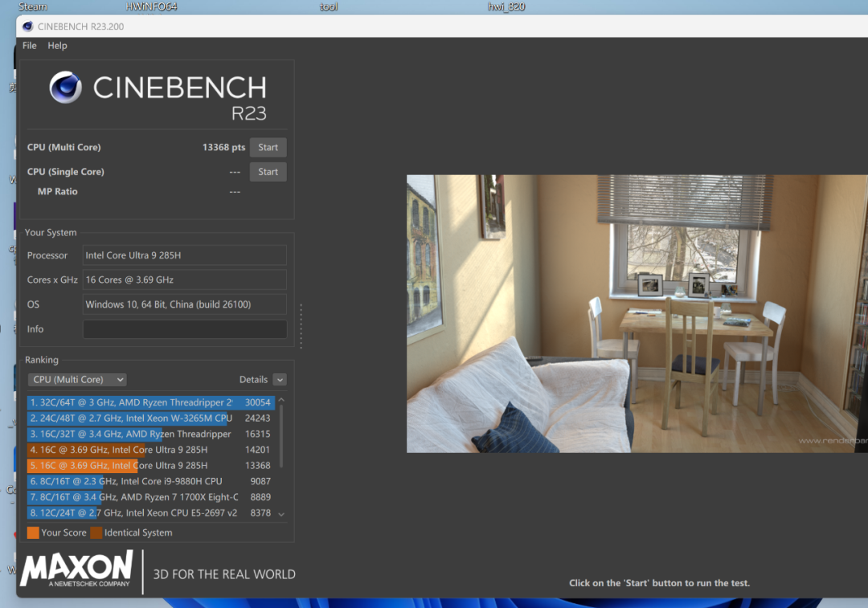The height and width of the screenshot is (608, 868).
Task: Select ranking row 3 scoring 16315
Action: tap(150, 434)
